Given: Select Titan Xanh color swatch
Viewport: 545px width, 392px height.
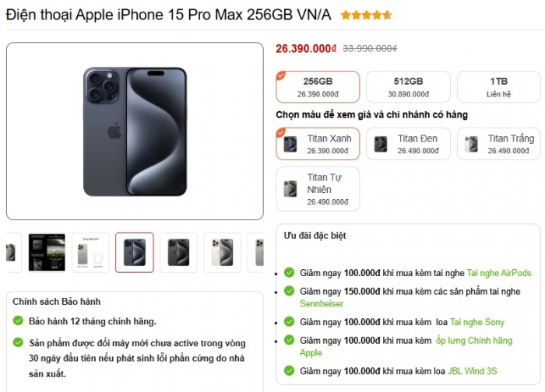Looking at the screenshot, I should 318,144.
